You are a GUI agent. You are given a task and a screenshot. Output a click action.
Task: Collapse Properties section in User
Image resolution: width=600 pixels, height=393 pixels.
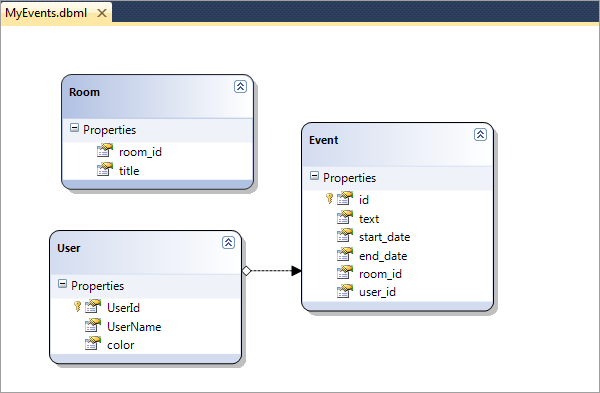(62, 284)
